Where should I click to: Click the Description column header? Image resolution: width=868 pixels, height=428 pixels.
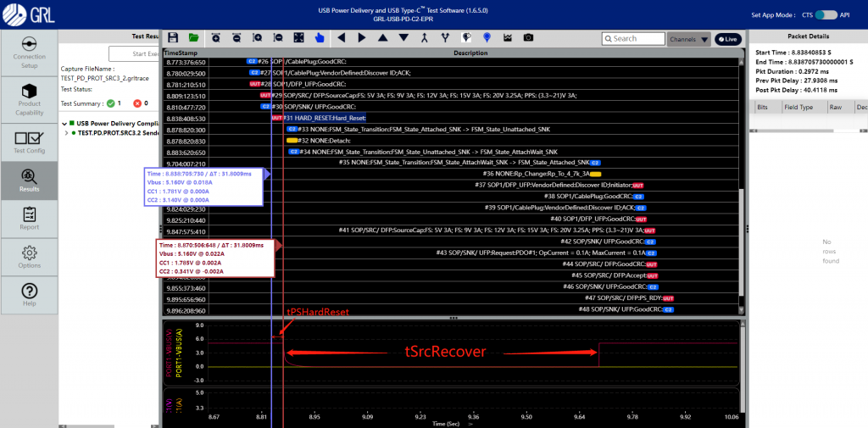coord(470,53)
